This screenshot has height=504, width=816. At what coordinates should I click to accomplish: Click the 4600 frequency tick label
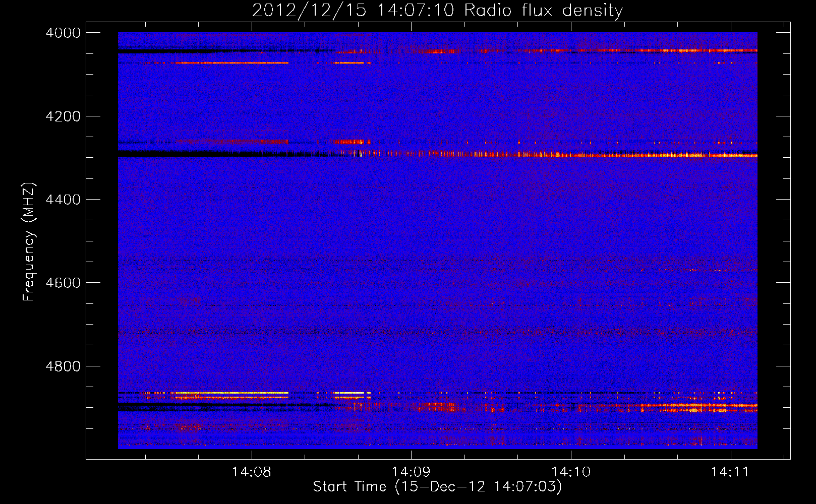63,283
